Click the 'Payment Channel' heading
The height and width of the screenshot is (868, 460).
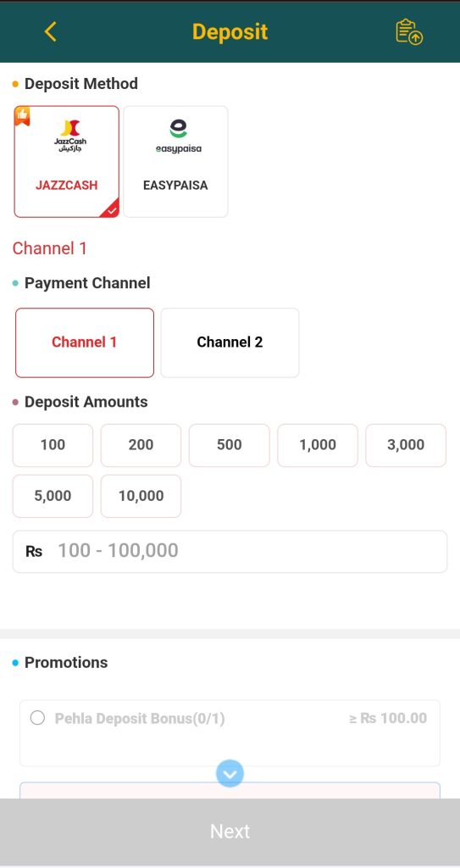[87, 283]
